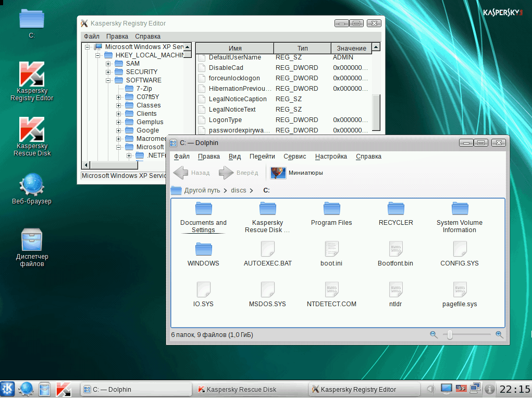Viewport: 532px width, 398px height.
Task: Click the discs breadcrumb path link
Action: pos(239,190)
